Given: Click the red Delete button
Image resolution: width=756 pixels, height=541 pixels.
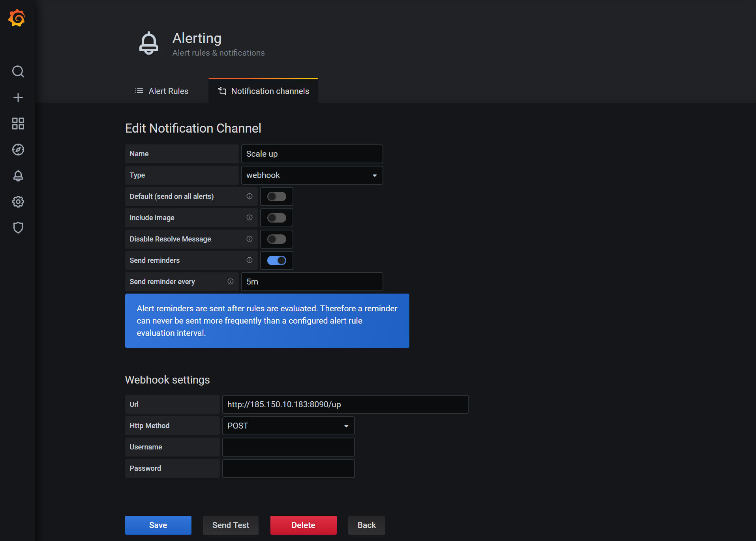Looking at the screenshot, I should 303,525.
